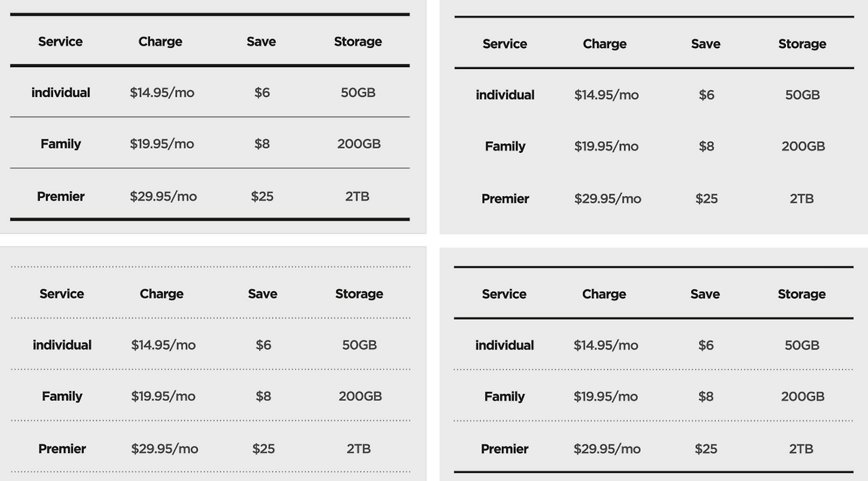The height and width of the screenshot is (481, 868).
Task: Click the 200GB cell in the thick-bordered table
Action: click(359, 144)
